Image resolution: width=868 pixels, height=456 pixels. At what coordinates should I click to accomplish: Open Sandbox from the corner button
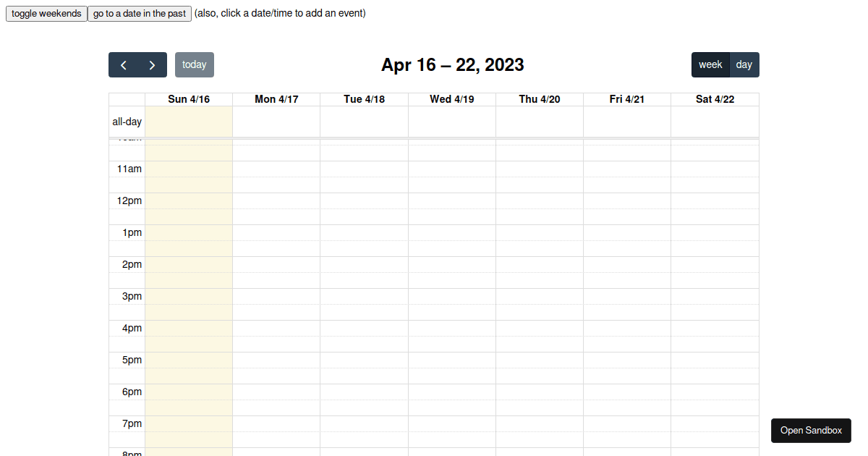pyautogui.click(x=811, y=430)
